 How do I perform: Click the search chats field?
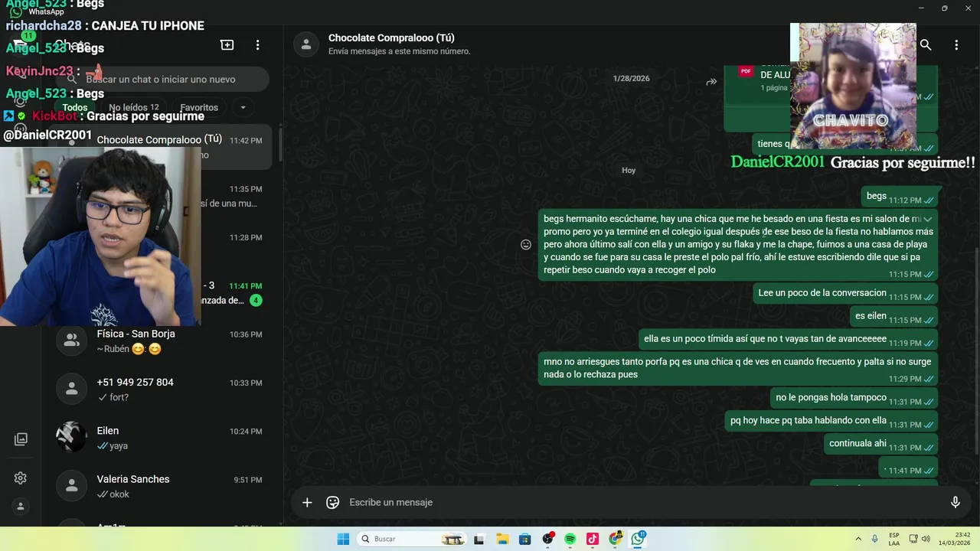pyautogui.click(x=164, y=79)
